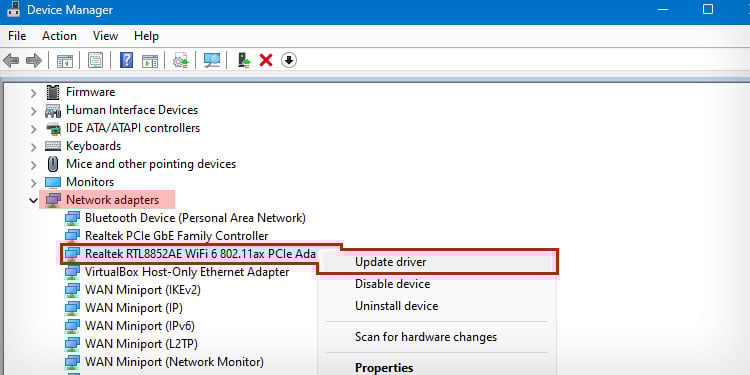Click the show/hide console tree icon

(x=65, y=61)
